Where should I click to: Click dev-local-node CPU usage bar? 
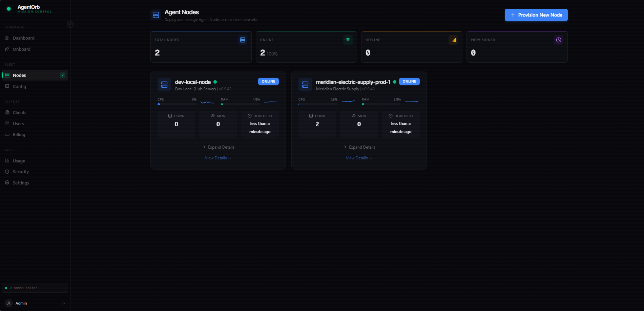pos(177,104)
